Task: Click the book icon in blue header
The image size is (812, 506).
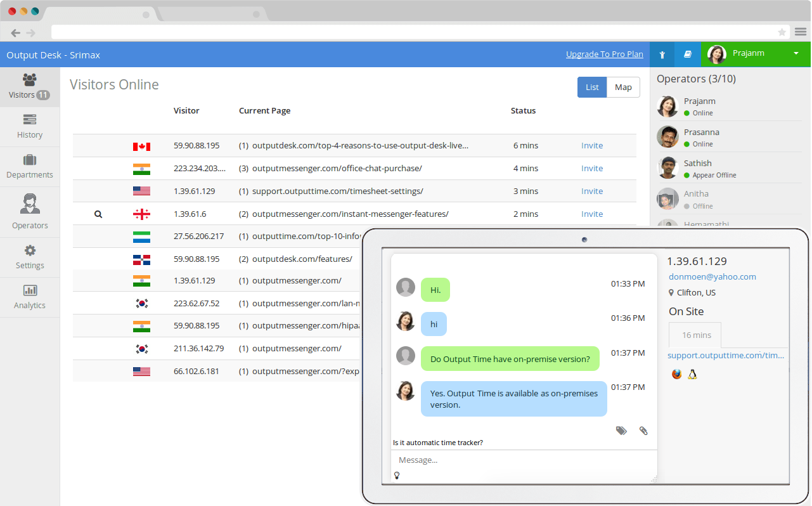Action: pos(687,55)
